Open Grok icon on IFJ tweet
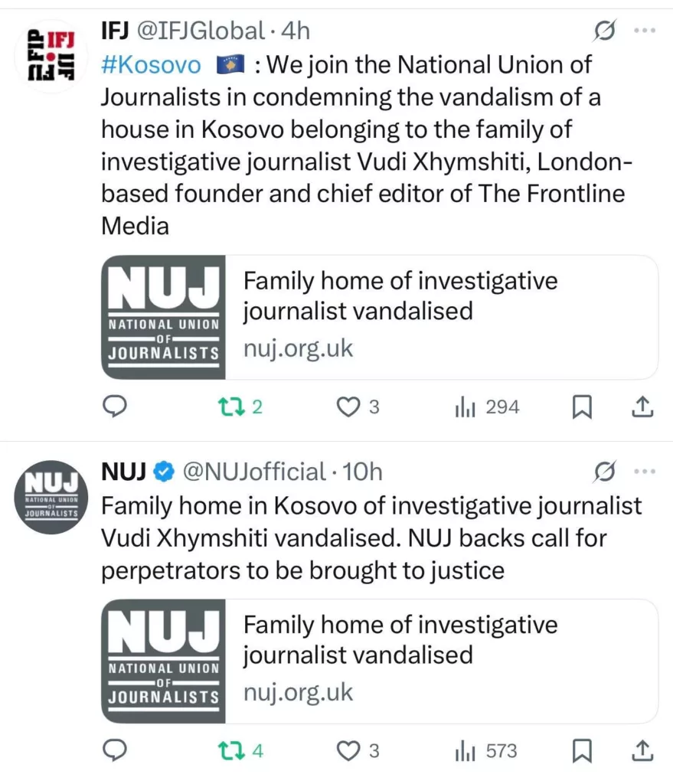673x784 pixels. 605,31
